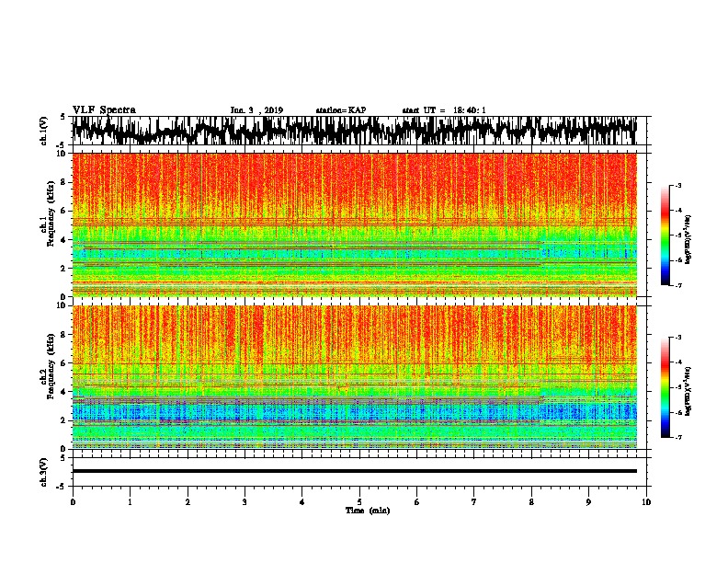Click the "-5" tick on ch.3(V) axis
728x563 pixels.
pyautogui.click(x=62, y=487)
